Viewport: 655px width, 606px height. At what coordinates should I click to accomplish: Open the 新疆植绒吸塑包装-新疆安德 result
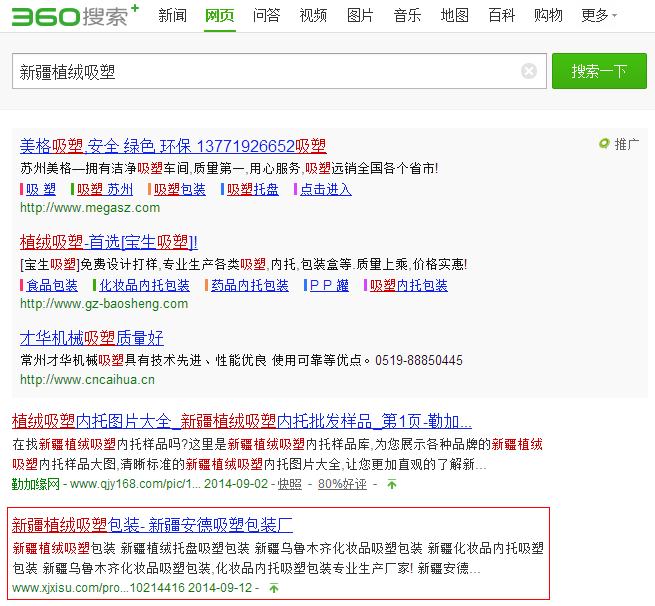tap(152, 524)
